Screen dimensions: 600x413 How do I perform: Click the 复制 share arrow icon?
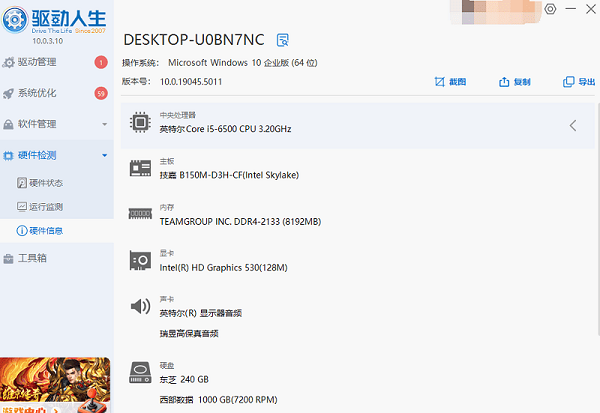[x=504, y=82]
